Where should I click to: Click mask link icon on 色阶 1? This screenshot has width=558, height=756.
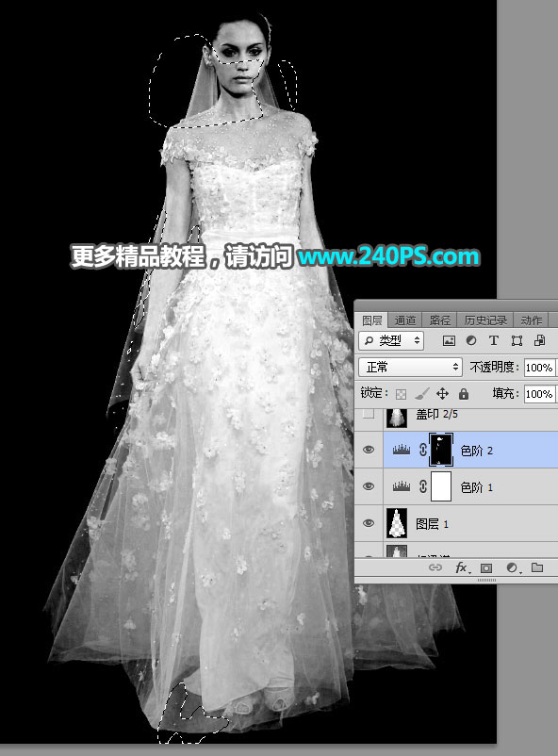click(422, 486)
